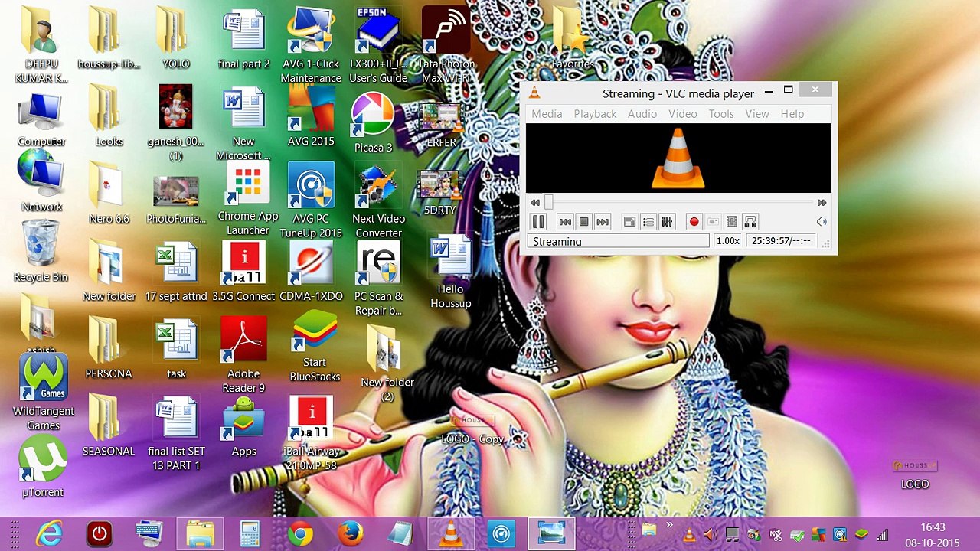
Task: Click the elapsed time display 25:39:57
Action: pyautogui.click(x=781, y=241)
